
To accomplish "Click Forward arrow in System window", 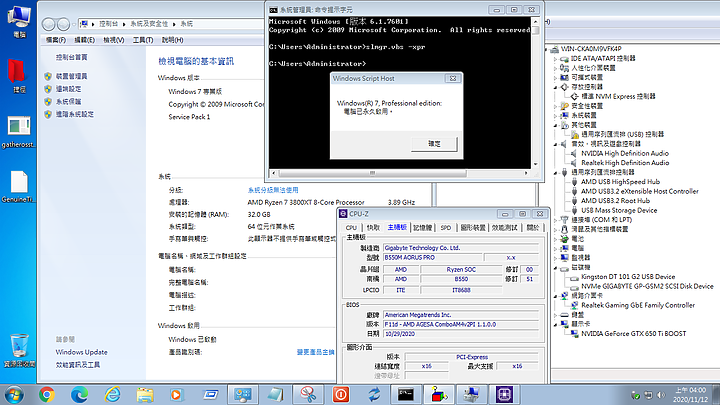I will point(63,24).
